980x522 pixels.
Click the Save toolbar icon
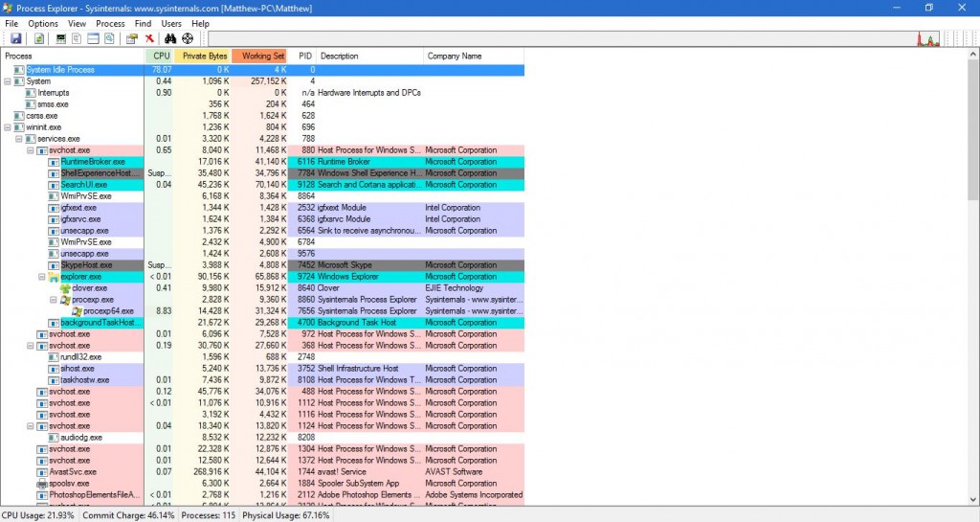point(15,38)
